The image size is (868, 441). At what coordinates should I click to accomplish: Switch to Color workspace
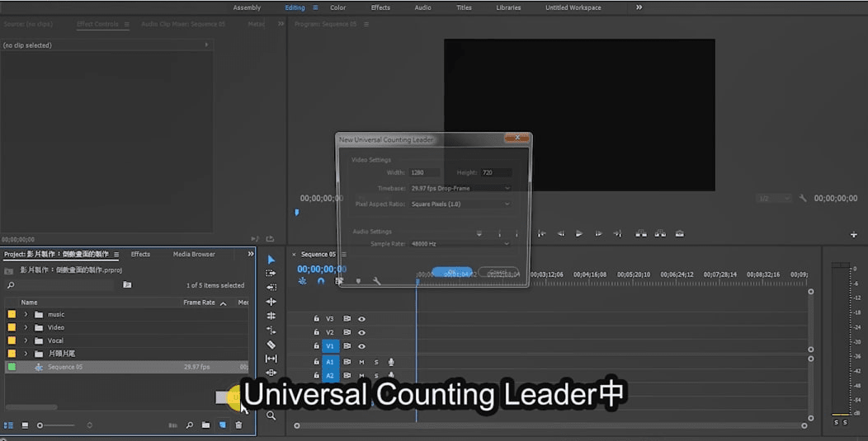337,7
